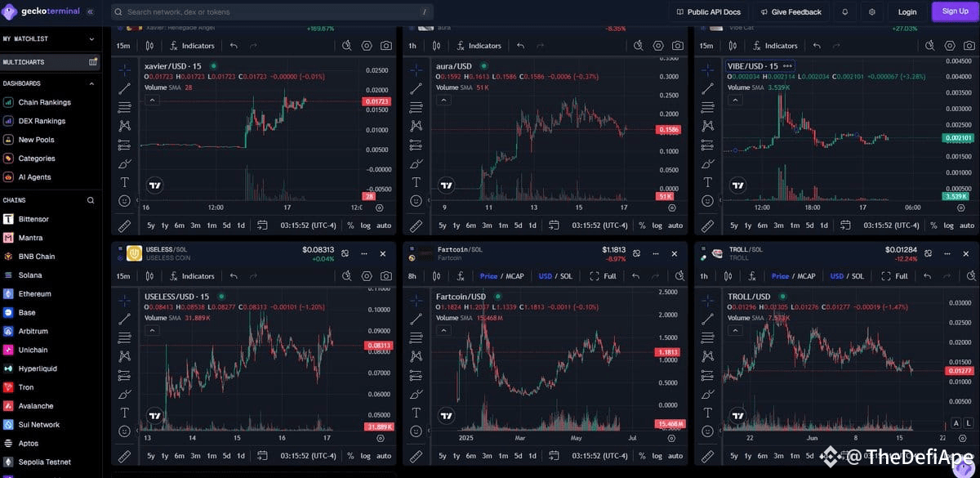980x478 pixels.
Task: Switch TROLL chart to MCAP
Action: point(807,276)
